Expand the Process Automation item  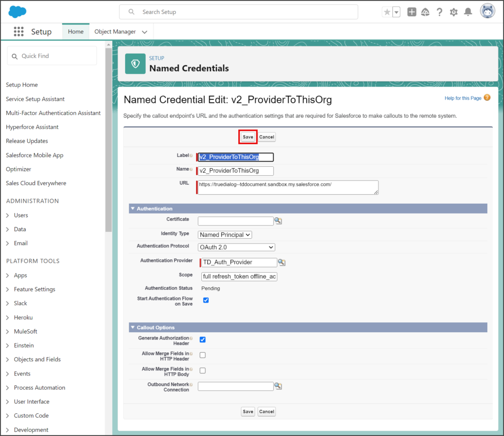pos(7,388)
